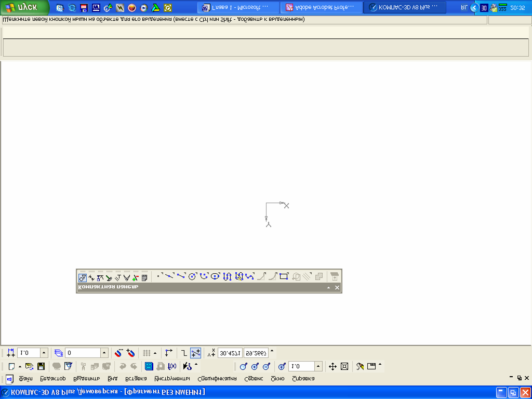Select the Hatch tool
The image size is (532, 399).
click(318, 276)
